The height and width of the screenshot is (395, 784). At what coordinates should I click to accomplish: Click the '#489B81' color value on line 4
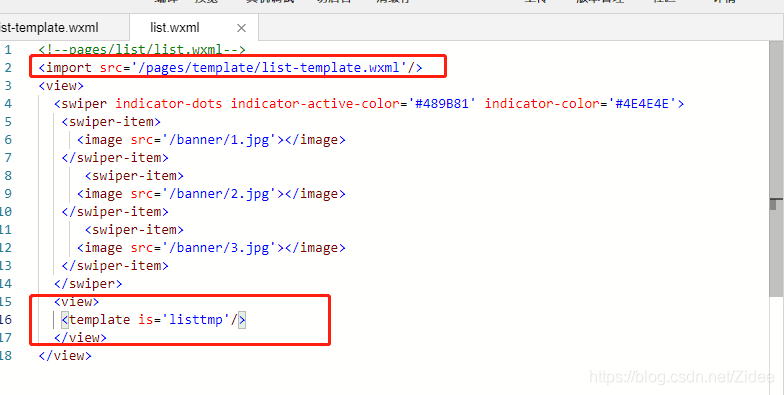pyautogui.click(x=442, y=104)
